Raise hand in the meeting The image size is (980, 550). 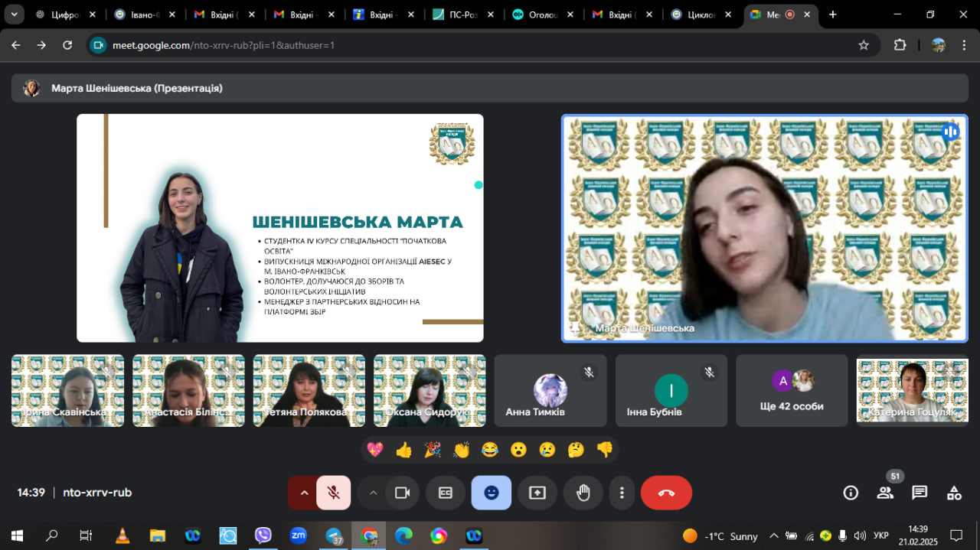click(583, 493)
